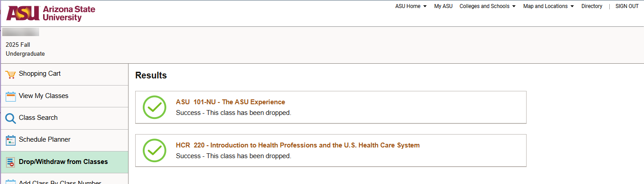644x184 pixels.
Task: Click the Arizona State University logo
Action: click(x=51, y=13)
